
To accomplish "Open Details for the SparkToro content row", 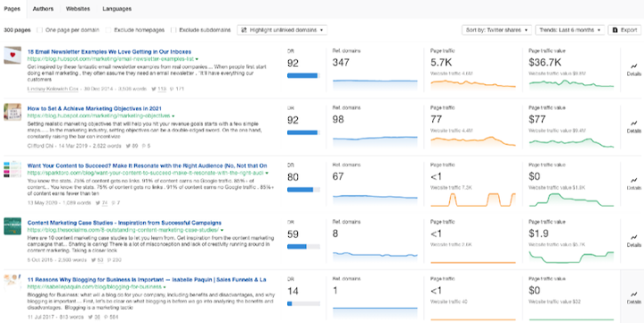I will pos(633,183).
